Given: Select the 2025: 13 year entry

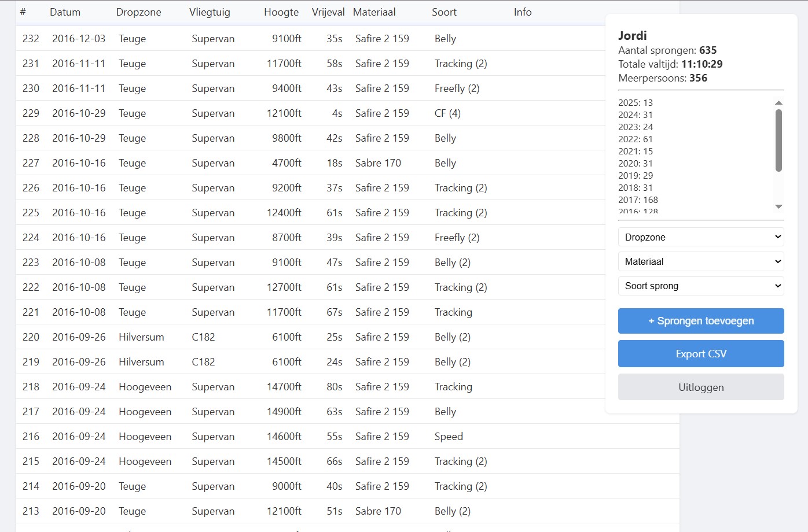Looking at the screenshot, I should coord(635,103).
